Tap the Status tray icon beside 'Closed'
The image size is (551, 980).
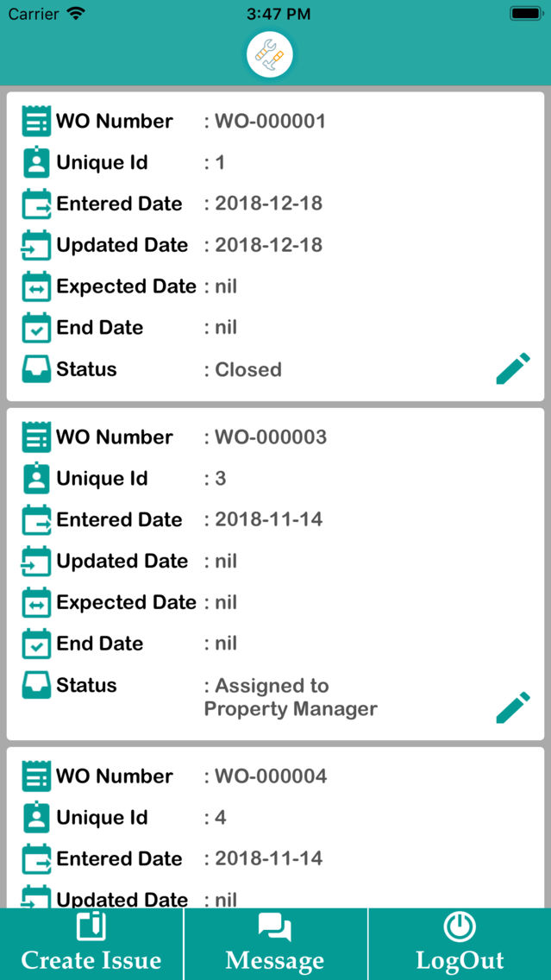click(35, 368)
